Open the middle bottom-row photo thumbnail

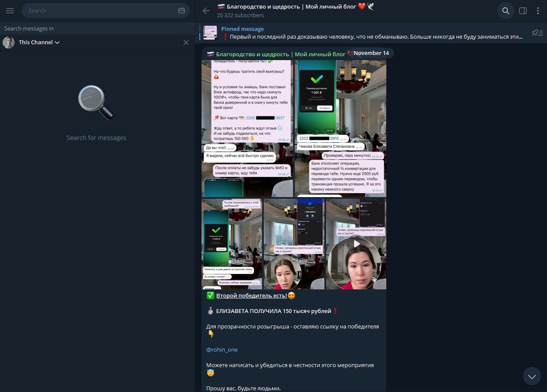coord(294,243)
